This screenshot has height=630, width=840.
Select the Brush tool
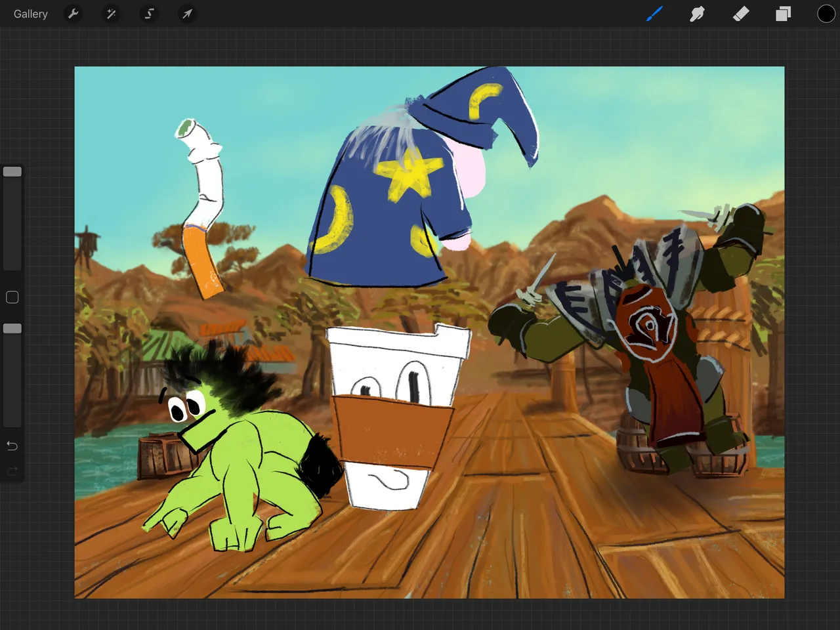(654, 14)
